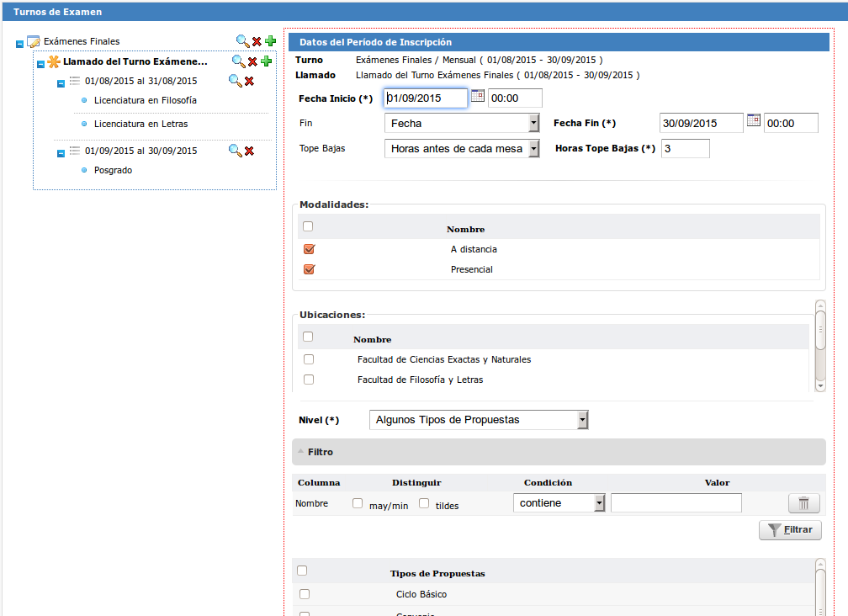Collapse the Exámenes Finales tree node
The image size is (848, 616).
point(19,44)
